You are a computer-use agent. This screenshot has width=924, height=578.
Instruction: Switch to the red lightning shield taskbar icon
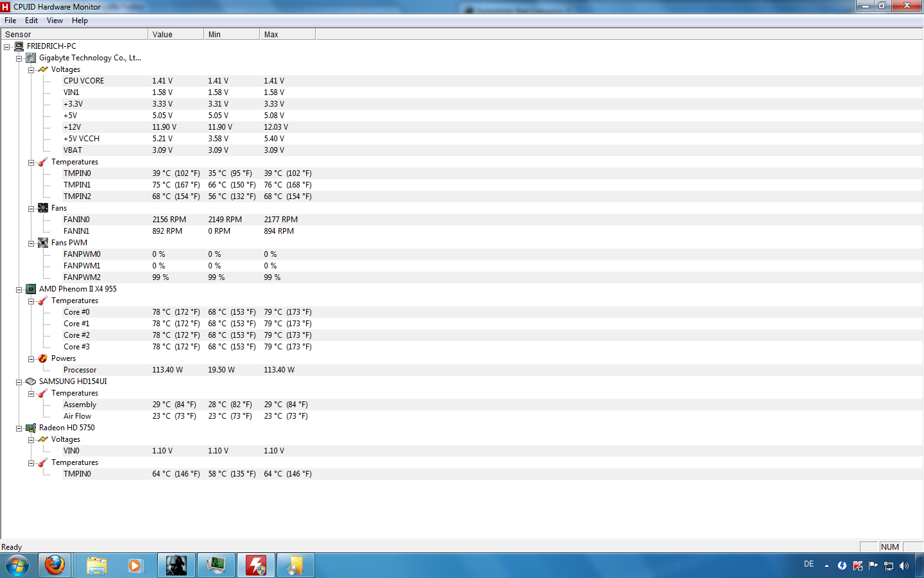point(256,566)
